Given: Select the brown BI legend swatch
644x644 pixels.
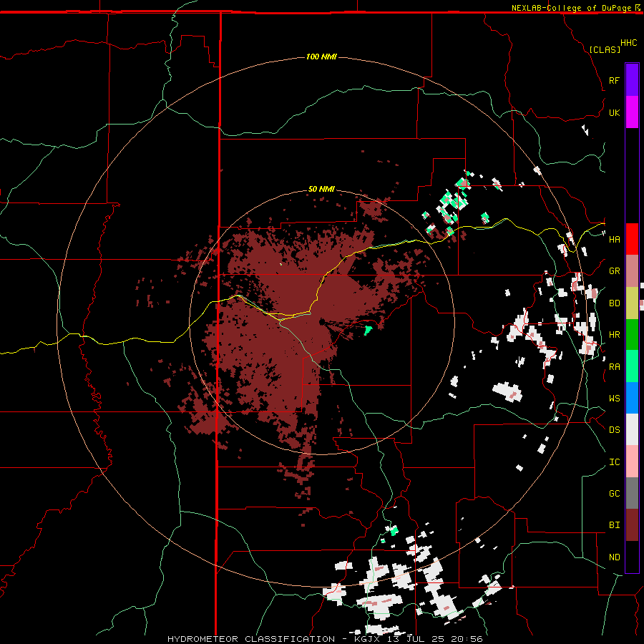Looking at the screenshot, I should click(632, 525).
